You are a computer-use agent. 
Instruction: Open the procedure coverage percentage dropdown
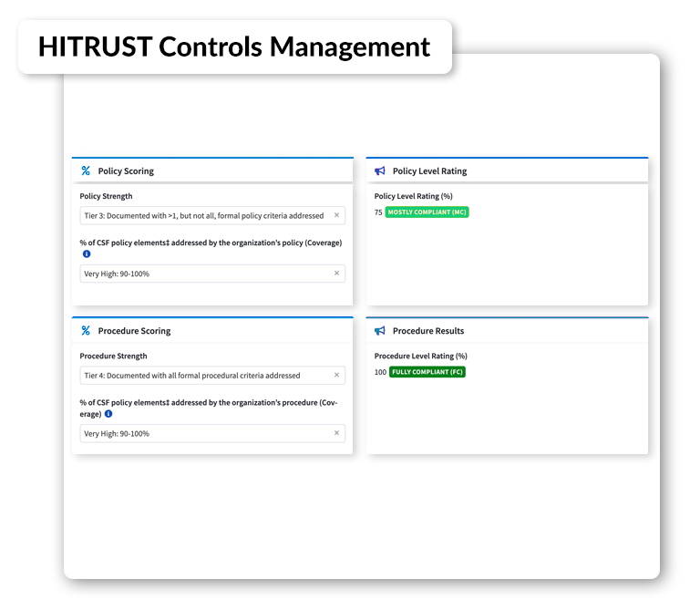[212, 433]
